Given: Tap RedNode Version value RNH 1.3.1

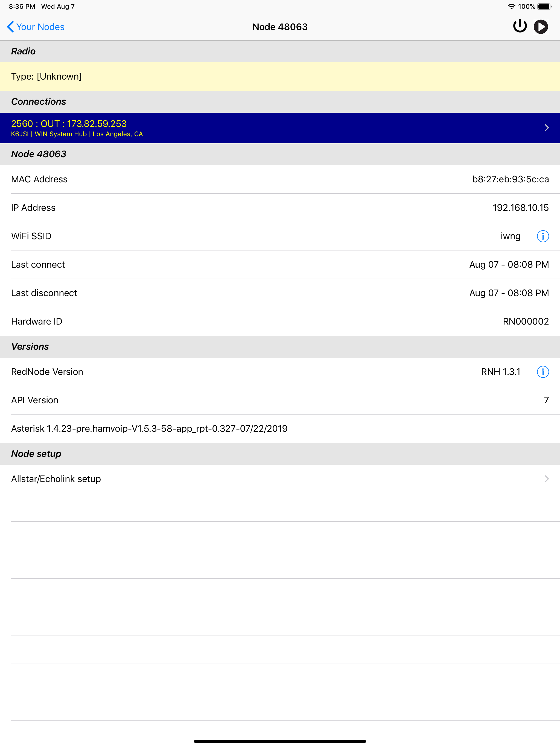Looking at the screenshot, I should (501, 372).
